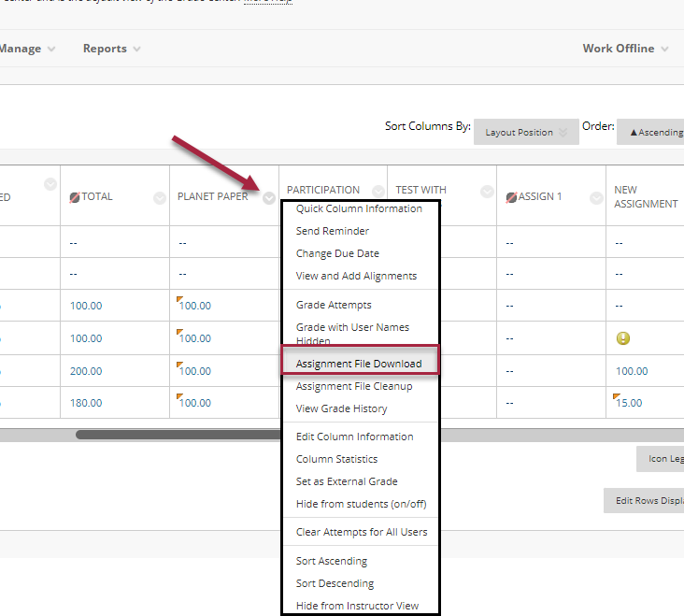
Task: Expand the Work Offline menu
Action: (x=625, y=49)
